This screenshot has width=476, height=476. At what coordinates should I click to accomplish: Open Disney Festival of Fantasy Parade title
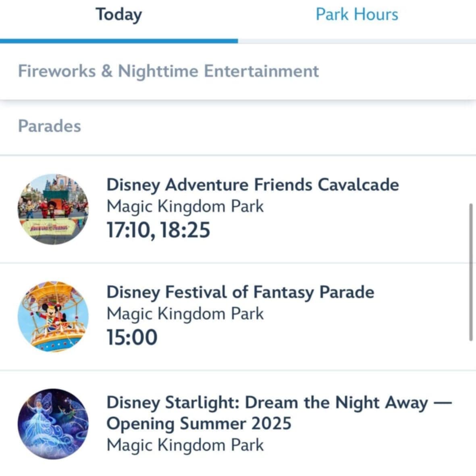240,292
